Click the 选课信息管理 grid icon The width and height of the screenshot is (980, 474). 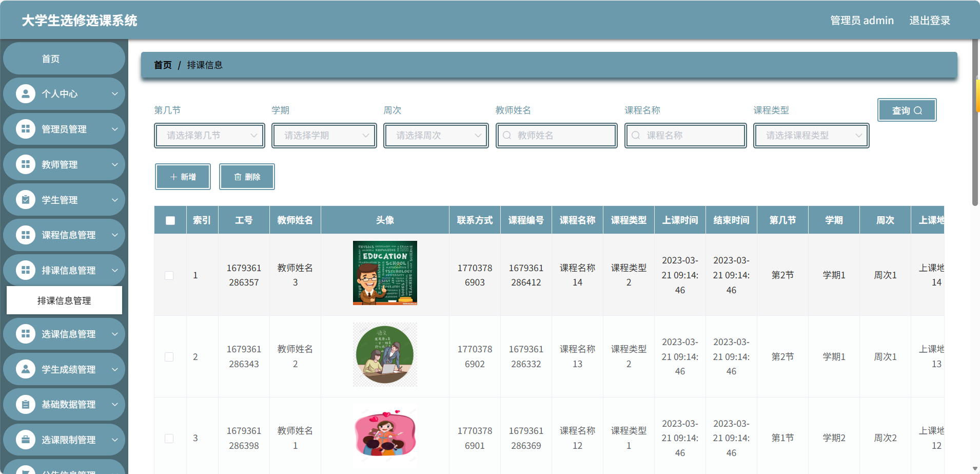coord(25,334)
